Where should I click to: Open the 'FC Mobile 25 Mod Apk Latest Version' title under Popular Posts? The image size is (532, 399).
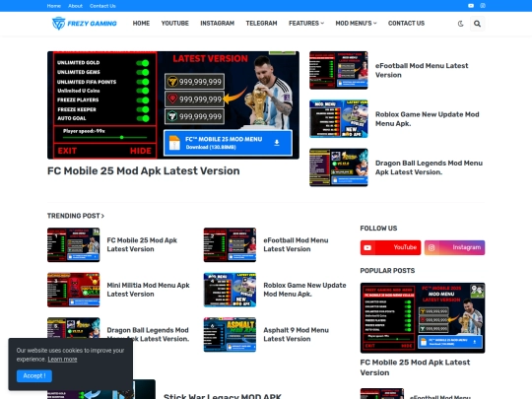click(415, 367)
